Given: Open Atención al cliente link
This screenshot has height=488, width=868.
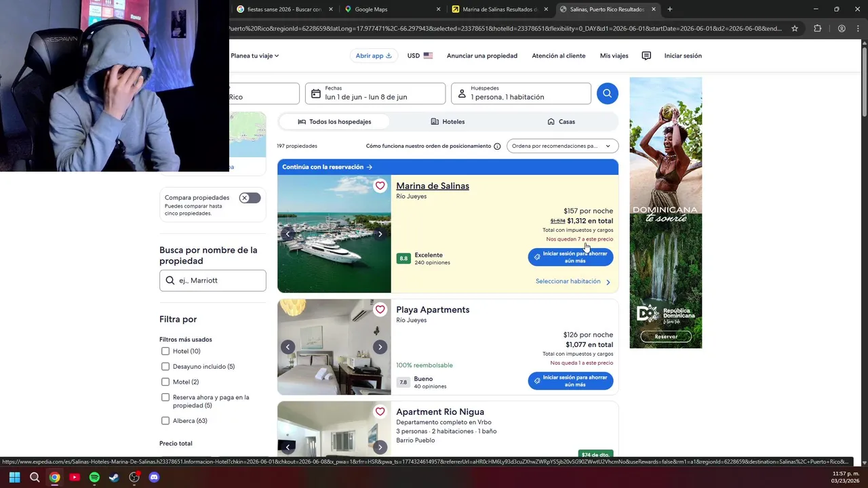Looking at the screenshot, I should 559,56.
